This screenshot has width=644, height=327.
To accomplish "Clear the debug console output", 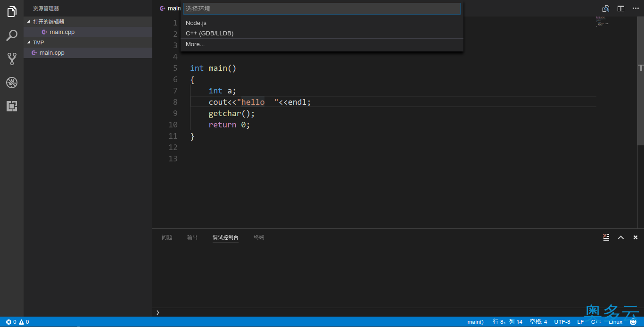I will (606, 237).
